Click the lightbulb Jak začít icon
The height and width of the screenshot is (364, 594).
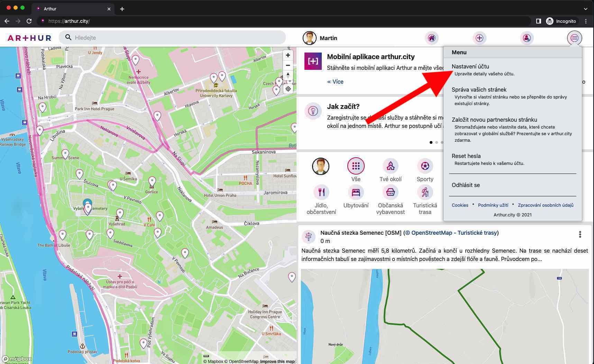point(313,111)
